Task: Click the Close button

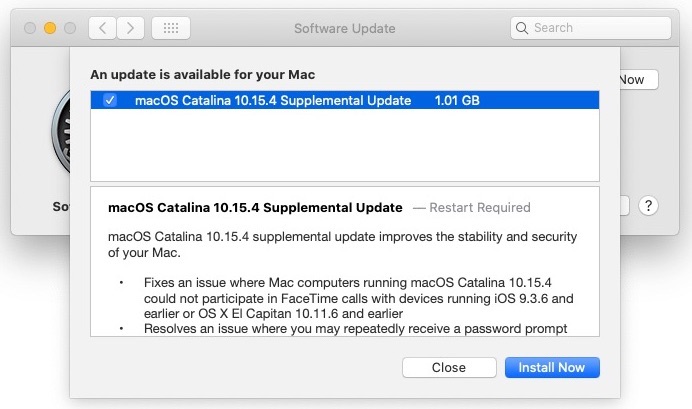Action: pos(449,368)
